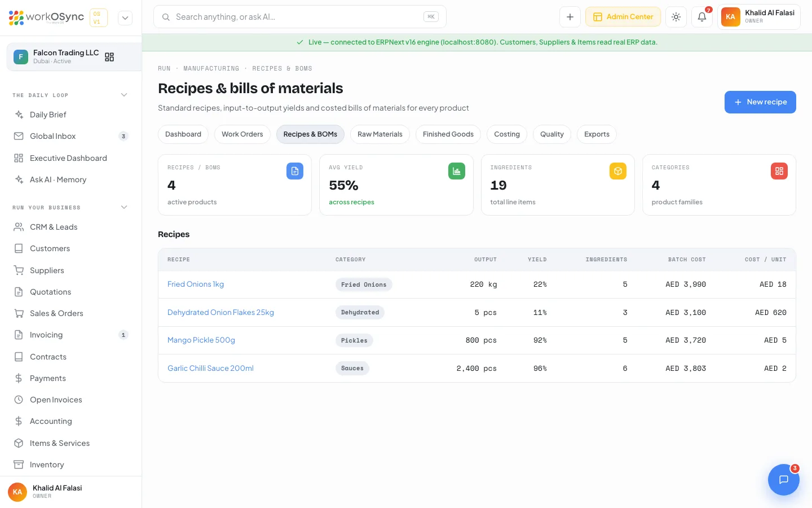This screenshot has height=508, width=812.
Task: Toggle the light/dark theme sun icon
Action: pos(676,17)
